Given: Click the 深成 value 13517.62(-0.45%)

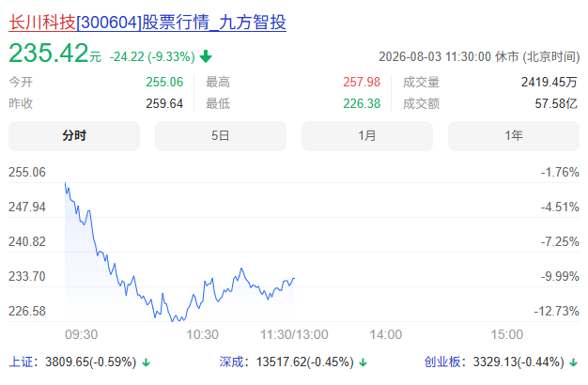Looking at the screenshot, I should coord(305,362).
